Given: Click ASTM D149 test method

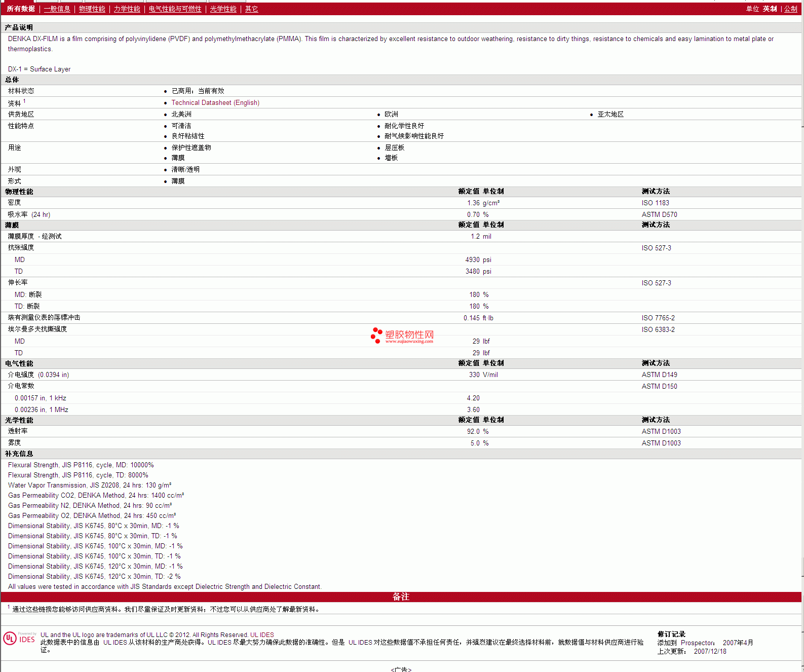Looking at the screenshot, I should pos(659,375).
